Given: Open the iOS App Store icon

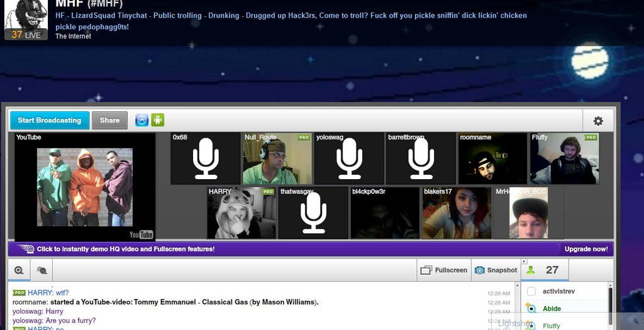Looking at the screenshot, I should point(142,120).
